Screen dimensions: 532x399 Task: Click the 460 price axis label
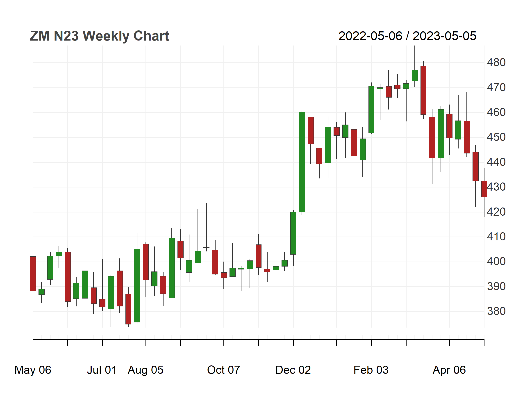point(496,113)
